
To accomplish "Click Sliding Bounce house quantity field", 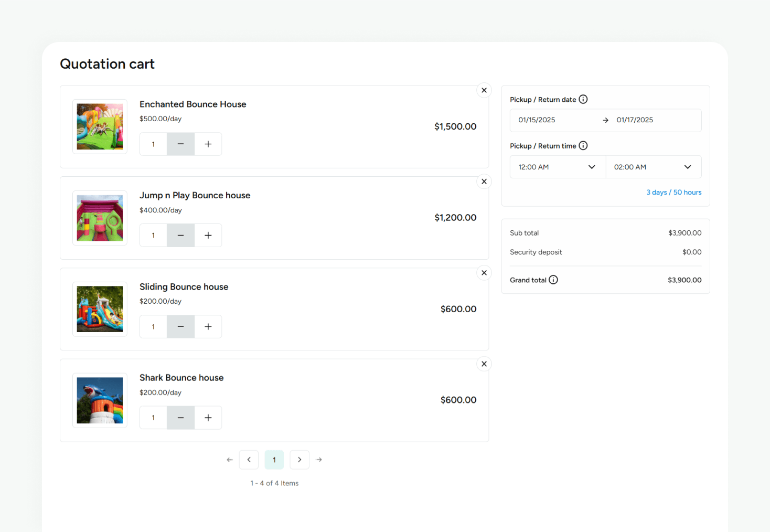I will click(x=153, y=327).
